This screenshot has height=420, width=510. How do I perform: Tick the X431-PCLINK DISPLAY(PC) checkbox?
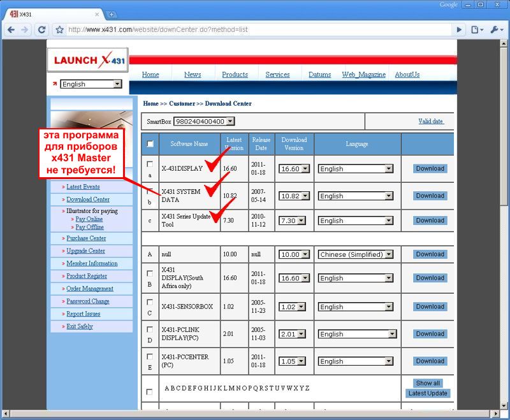coord(150,329)
